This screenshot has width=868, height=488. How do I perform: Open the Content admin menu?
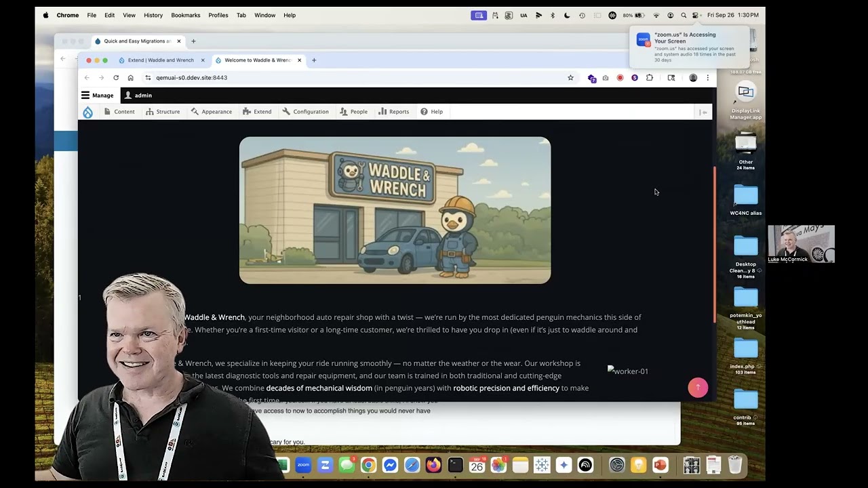click(x=119, y=112)
